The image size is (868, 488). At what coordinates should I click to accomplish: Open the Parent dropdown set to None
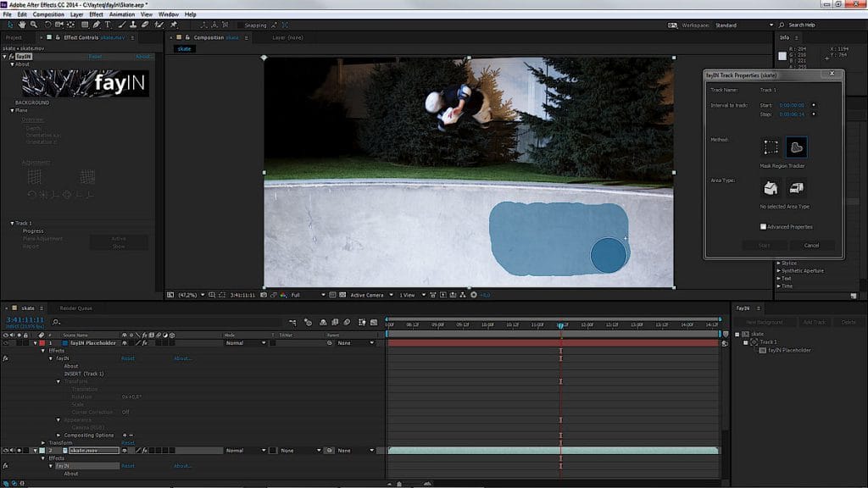pyautogui.click(x=354, y=343)
